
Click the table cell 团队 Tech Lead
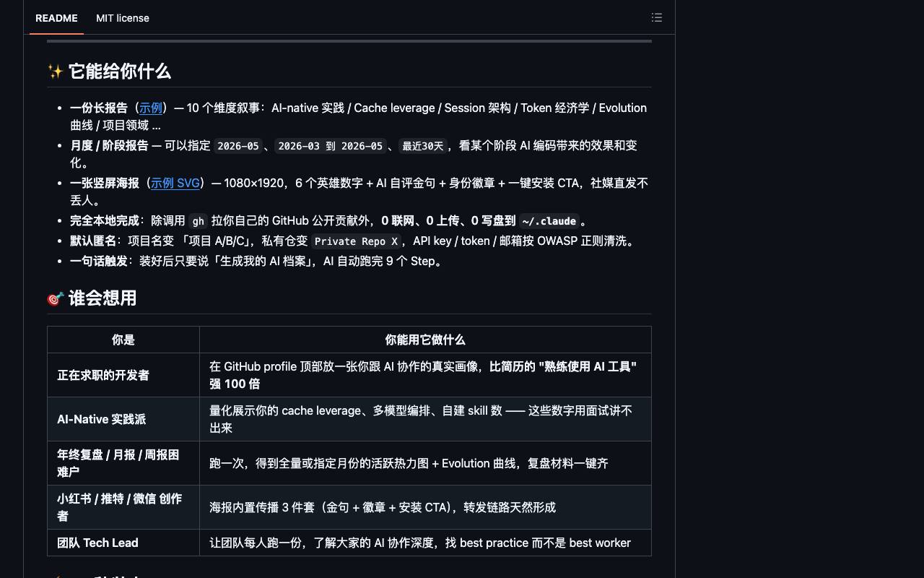(123, 543)
